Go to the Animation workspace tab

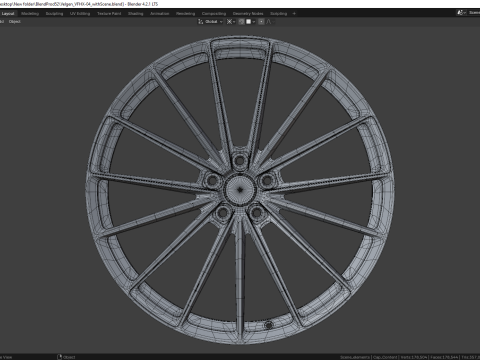click(160, 14)
